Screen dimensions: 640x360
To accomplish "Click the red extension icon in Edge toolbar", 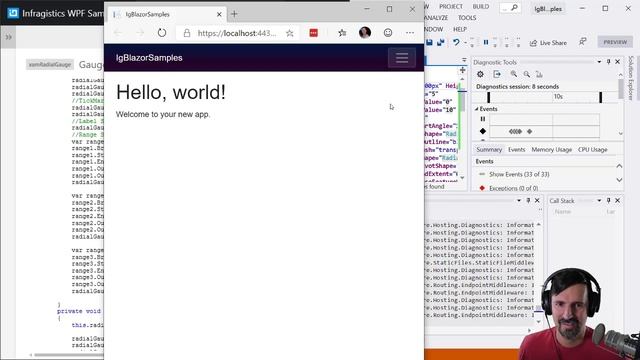I will [x=313, y=33].
